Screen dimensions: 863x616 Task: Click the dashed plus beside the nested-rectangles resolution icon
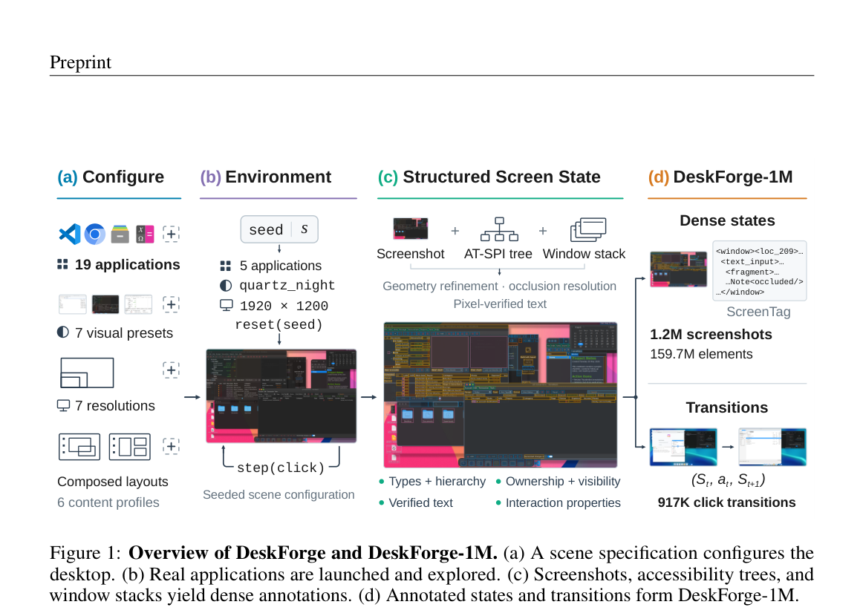[171, 370]
